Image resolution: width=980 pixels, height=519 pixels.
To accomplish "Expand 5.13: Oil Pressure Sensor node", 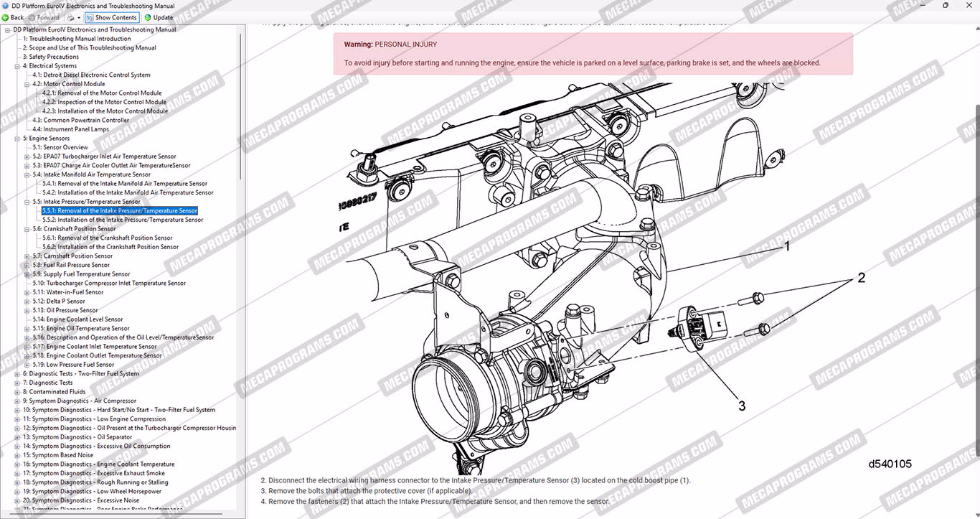I will click(x=27, y=310).
